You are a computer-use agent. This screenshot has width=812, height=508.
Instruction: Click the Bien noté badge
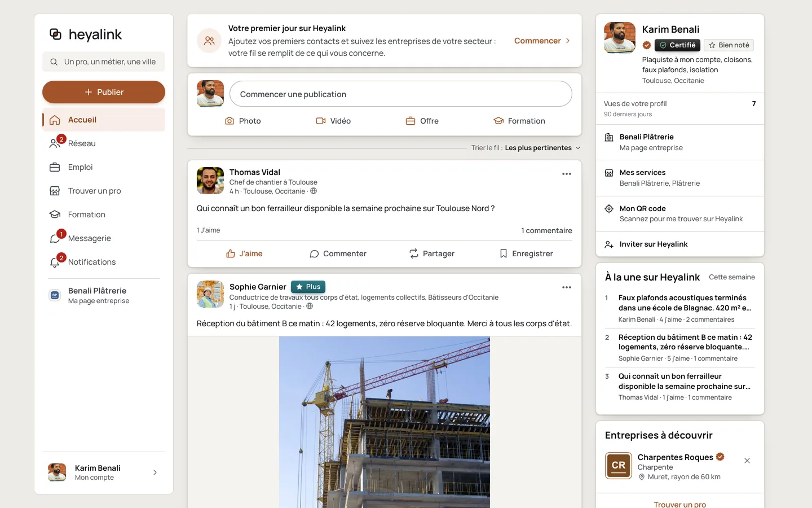pyautogui.click(x=729, y=45)
